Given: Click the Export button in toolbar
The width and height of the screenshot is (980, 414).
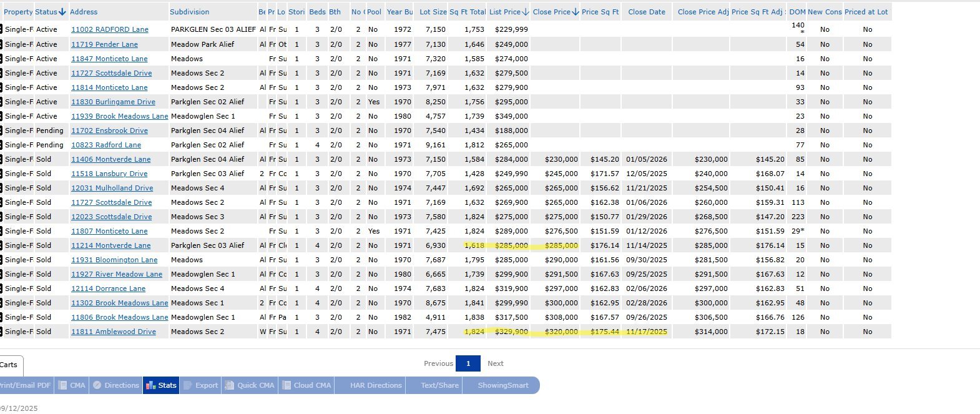Looking at the screenshot, I should tap(201, 385).
